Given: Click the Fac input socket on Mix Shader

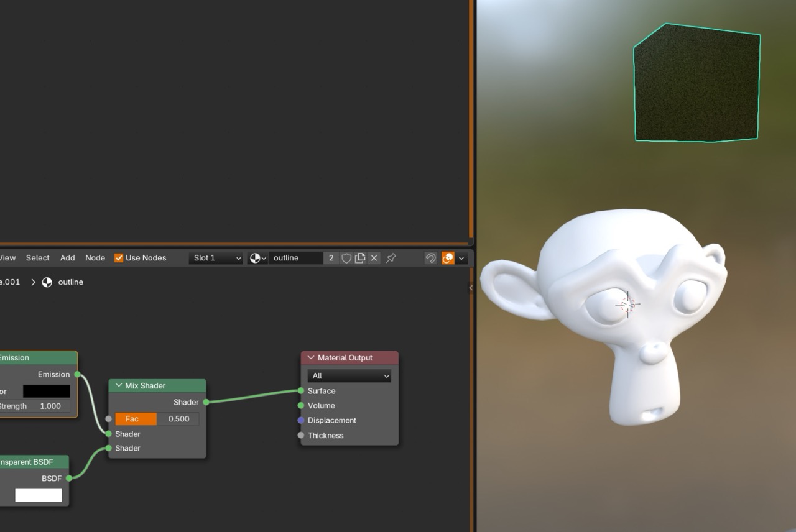Looking at the screenshot, I should point(109,419).
